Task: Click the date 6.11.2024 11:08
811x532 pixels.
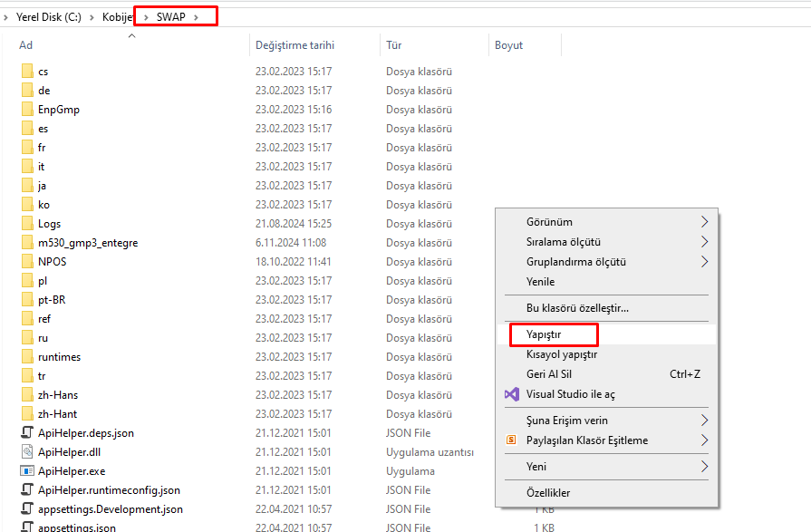Action: coord(291,242)
